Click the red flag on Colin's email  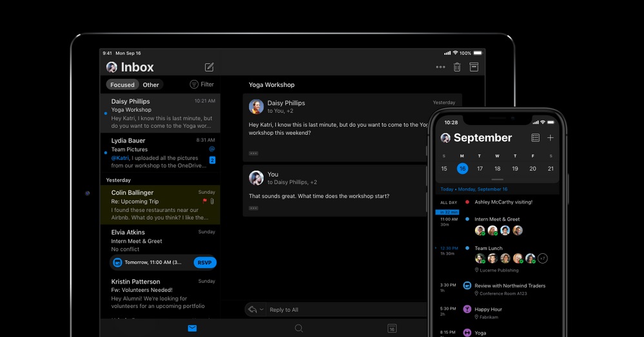click(204, 201)
